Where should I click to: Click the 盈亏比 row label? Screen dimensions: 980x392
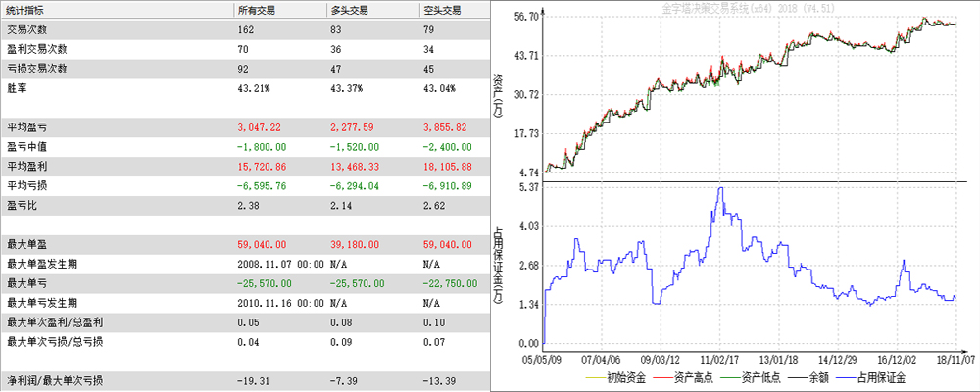click(22, 206)
